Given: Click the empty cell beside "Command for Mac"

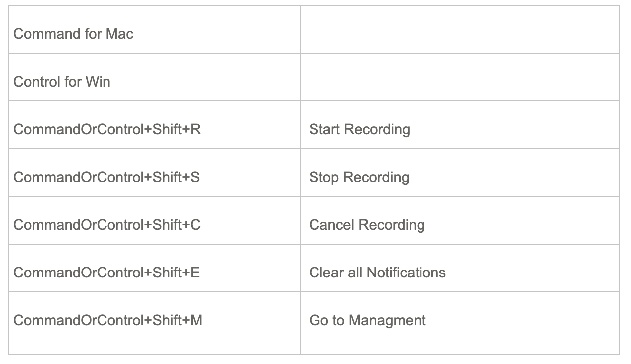Looking at the screenshot, I should (459, 30).
